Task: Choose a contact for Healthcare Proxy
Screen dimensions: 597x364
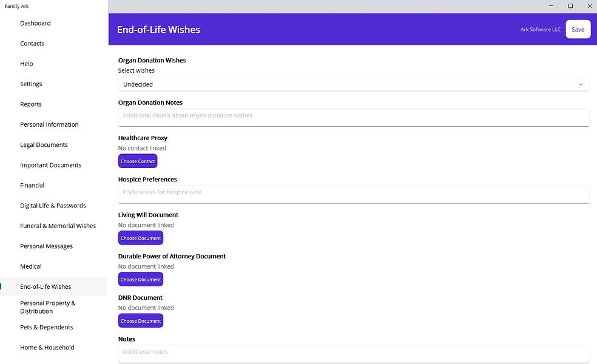Action: (x=138, y=161)
